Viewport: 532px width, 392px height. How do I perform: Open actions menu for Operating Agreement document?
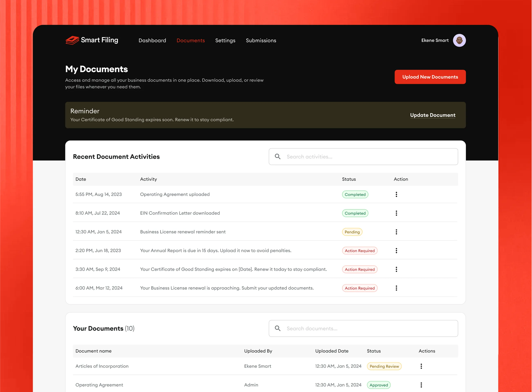pos(421,385)
